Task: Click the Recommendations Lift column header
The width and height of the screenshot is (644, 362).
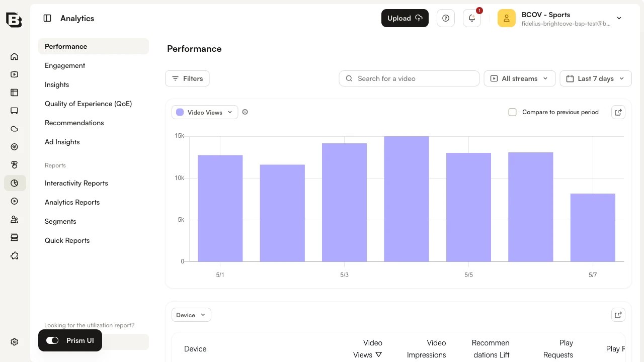Action: pyautogui.click(x=491, y=349)
